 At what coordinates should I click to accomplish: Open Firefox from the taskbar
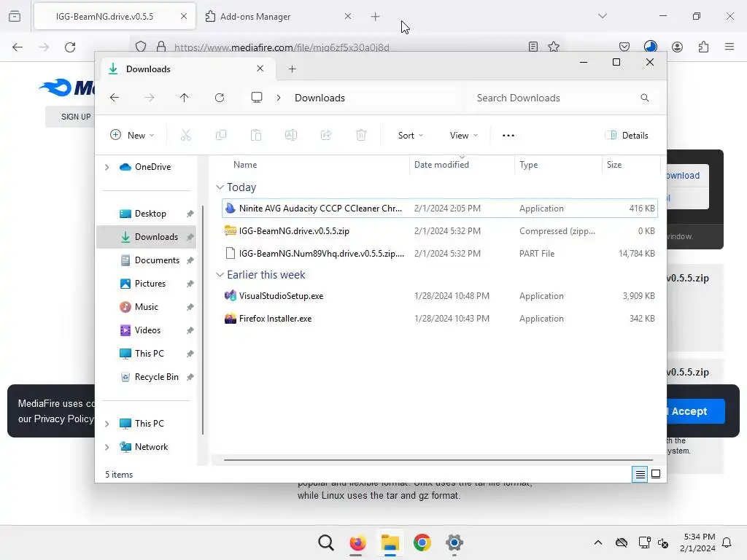(x=357, y=542)
